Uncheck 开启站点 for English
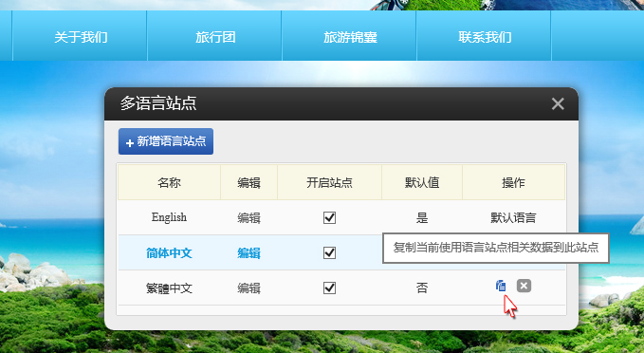 pos(329,217)
